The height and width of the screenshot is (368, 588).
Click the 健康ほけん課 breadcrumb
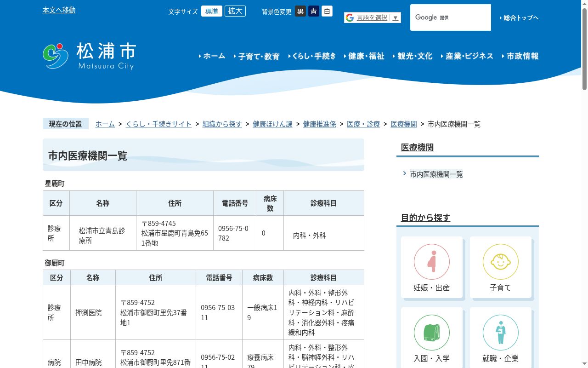[272, 124]
